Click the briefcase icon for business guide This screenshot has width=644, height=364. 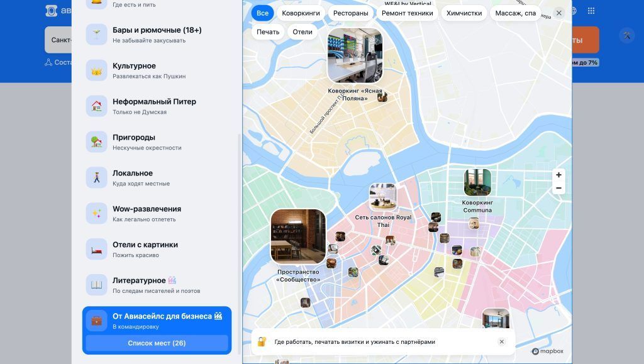[x=96, y=321]
